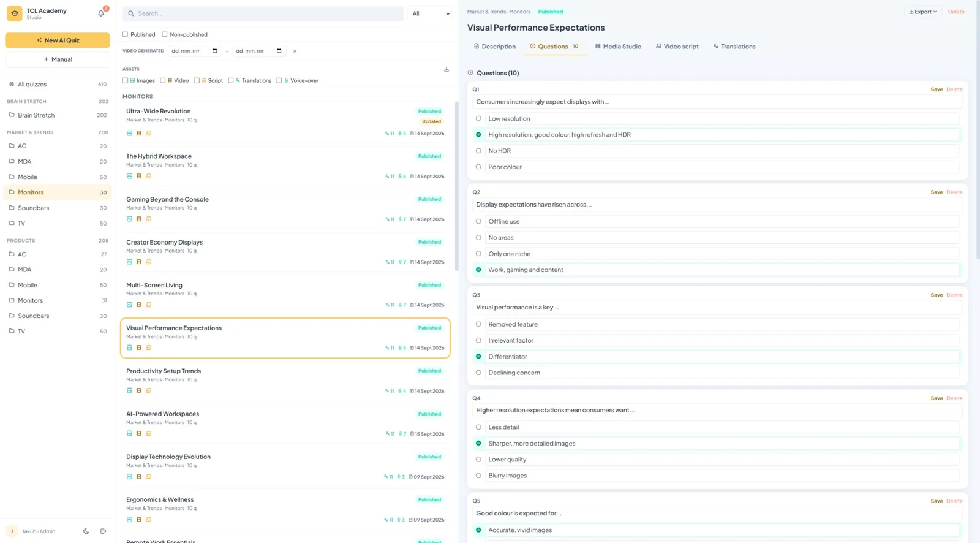Switch to the Media Studio tab

pyautogui.click(x=618, y=47)
